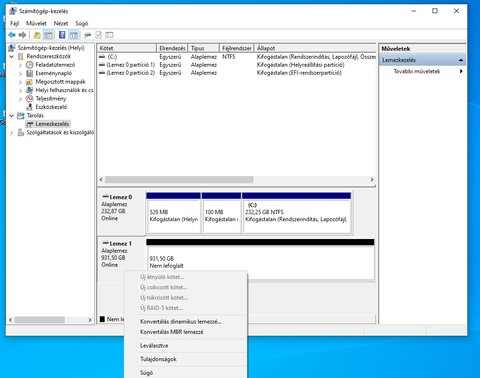This screenshot has width=480, height=378.
Task: Sort by the Típus column header
Action: [x=203, y=48]
